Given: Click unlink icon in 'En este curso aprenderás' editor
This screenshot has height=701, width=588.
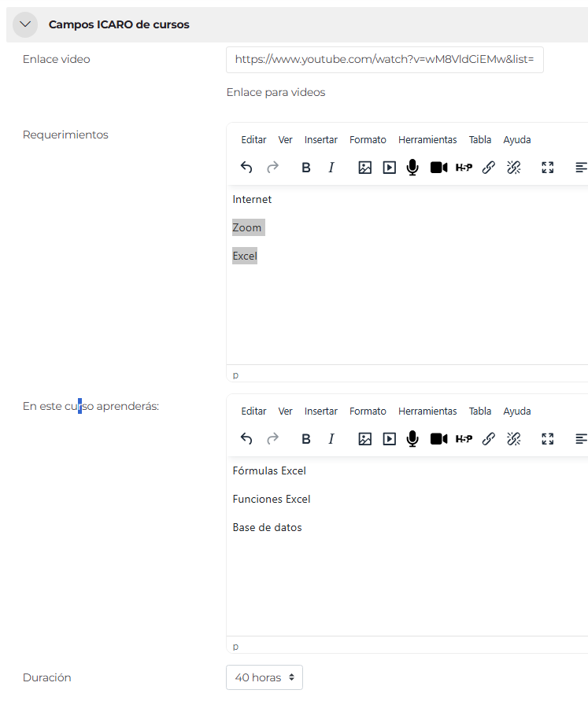Looking at the screenshot, I should tap(514, 439).
